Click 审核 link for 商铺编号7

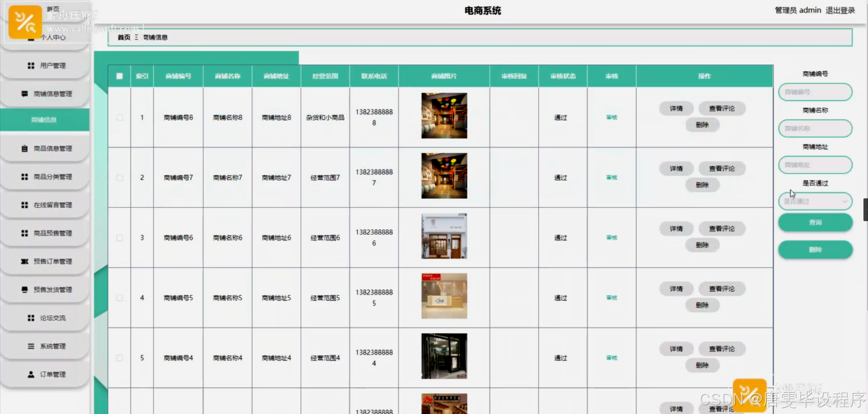[x=612, y=177]
